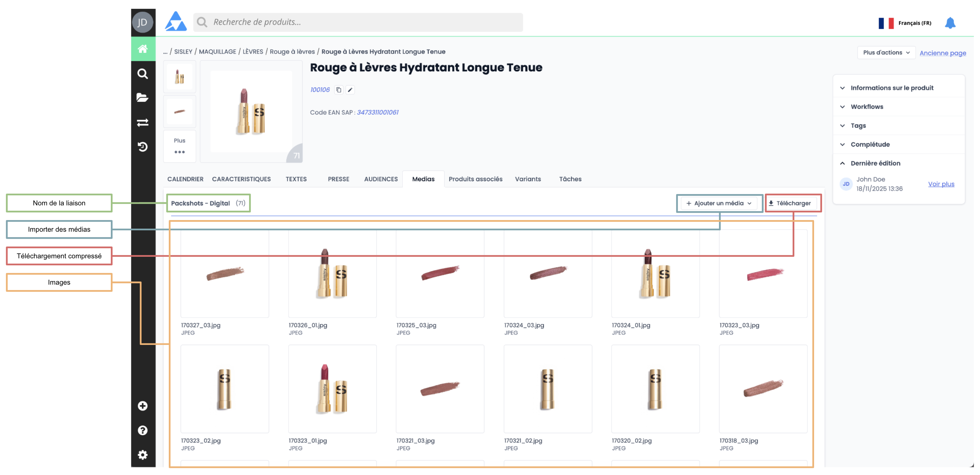980x475 pixels.
Task: Click the transfer arrows sidebar icon
Action: click(143, 123)
